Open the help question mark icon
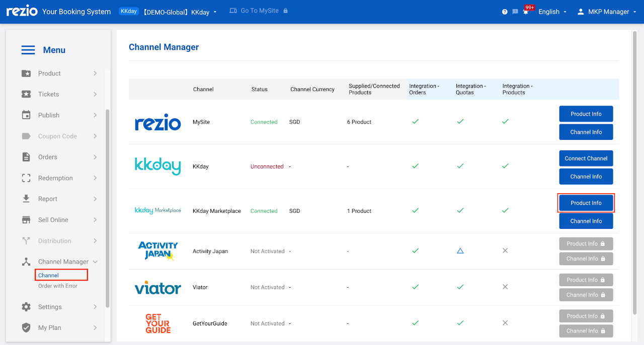The width and height of the screenshot is (644, 345). (505, 12)
